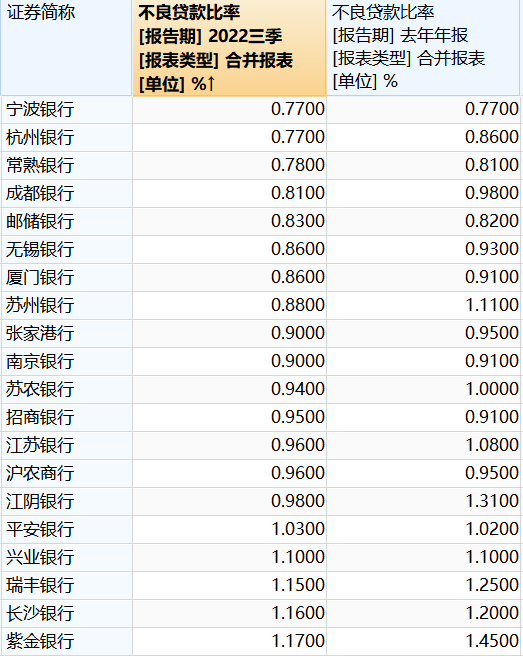523x656 pixels.
Task: Select the 招商银行 row name
Action: 40,418
